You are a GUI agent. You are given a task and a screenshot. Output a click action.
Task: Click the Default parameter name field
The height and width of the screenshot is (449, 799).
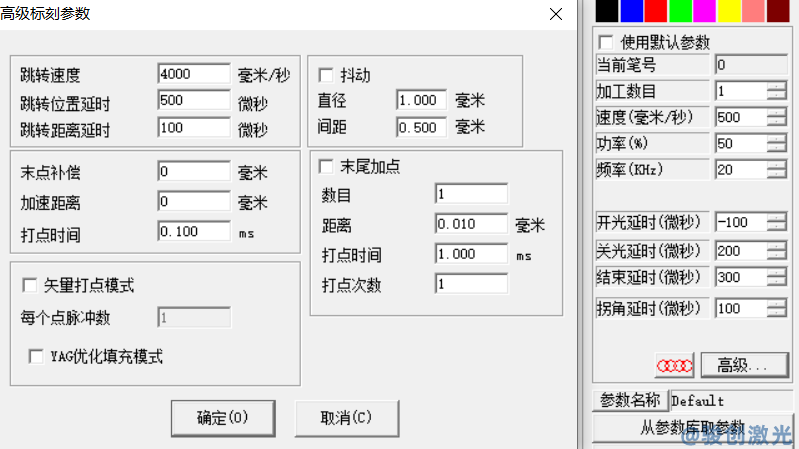pos(731,401)
